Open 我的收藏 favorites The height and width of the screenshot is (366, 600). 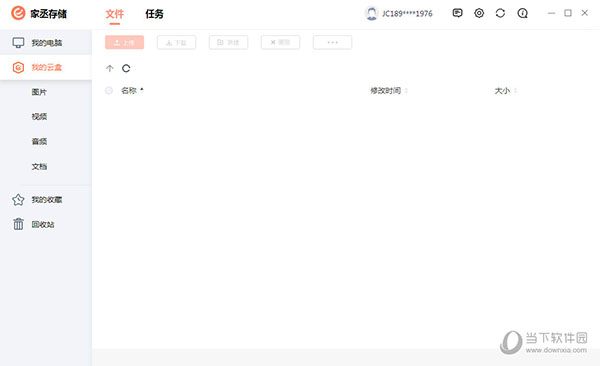(47, 199)
